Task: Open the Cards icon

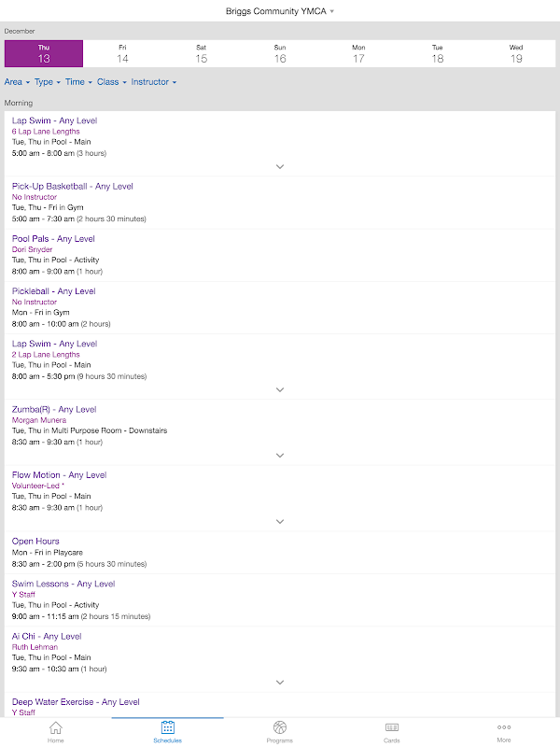Action: (x=392, y=727)
